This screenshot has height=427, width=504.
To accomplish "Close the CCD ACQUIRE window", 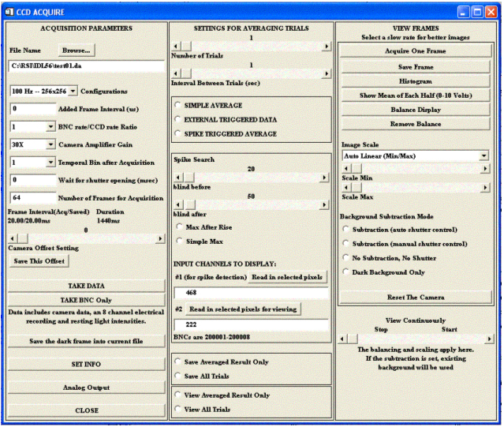I will tap(491, 11).
